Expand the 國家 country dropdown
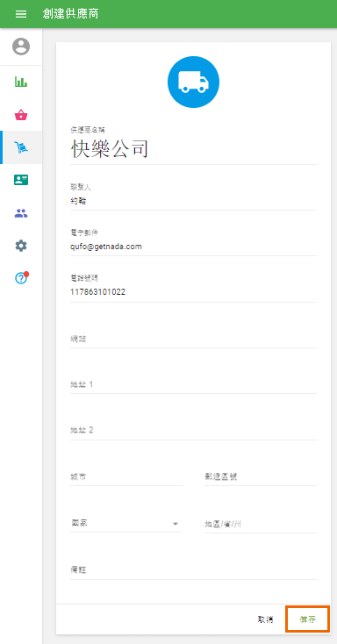The width and height of the screenshot is (337, 644). 126,524
